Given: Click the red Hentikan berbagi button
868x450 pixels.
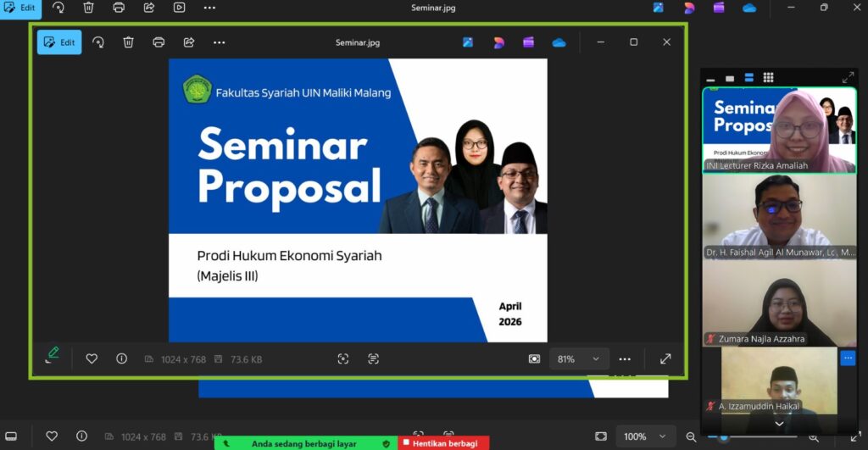Looking at the screenshot, I should pos(440,443).
